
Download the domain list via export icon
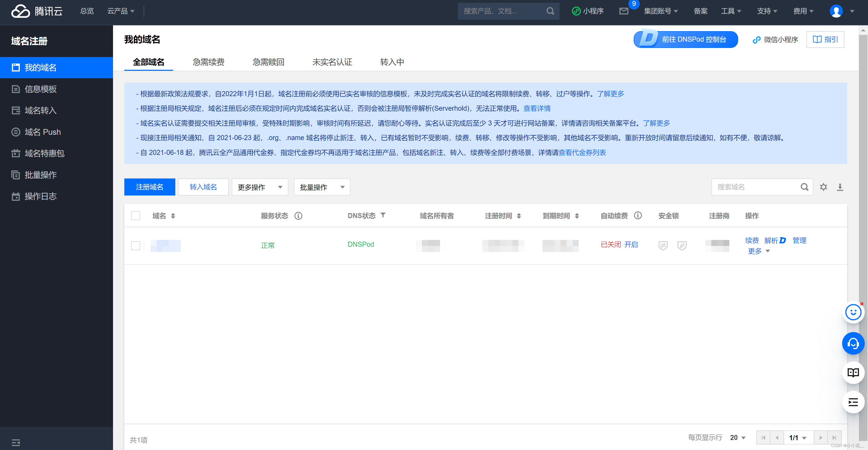click(840, 187)
